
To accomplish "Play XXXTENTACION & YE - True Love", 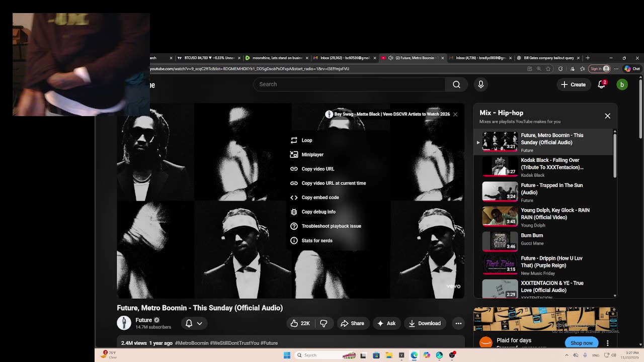I will (544, 289).
